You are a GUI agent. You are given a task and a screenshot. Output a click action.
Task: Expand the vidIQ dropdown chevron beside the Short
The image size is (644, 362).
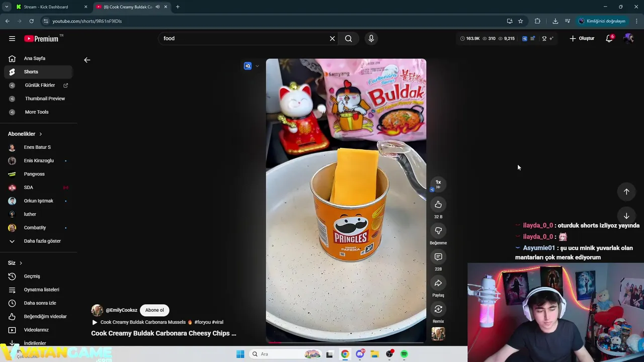tap(257, 66)
